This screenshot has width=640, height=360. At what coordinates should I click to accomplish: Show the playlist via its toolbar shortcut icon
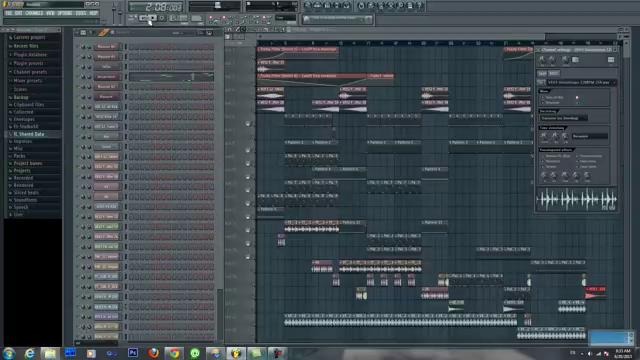coord(308,6)
